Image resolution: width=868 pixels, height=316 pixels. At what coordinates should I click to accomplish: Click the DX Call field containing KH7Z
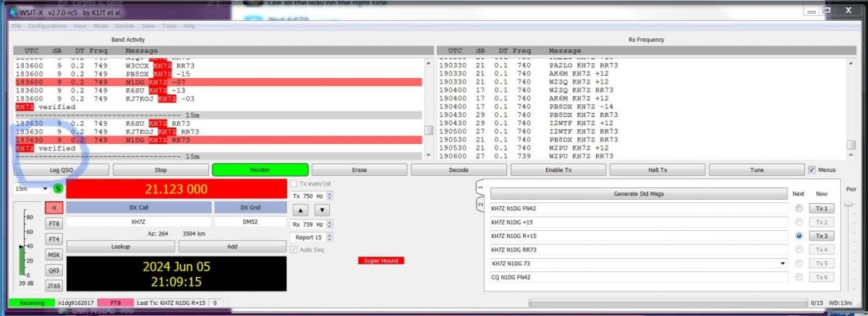(x=138, y=223)
